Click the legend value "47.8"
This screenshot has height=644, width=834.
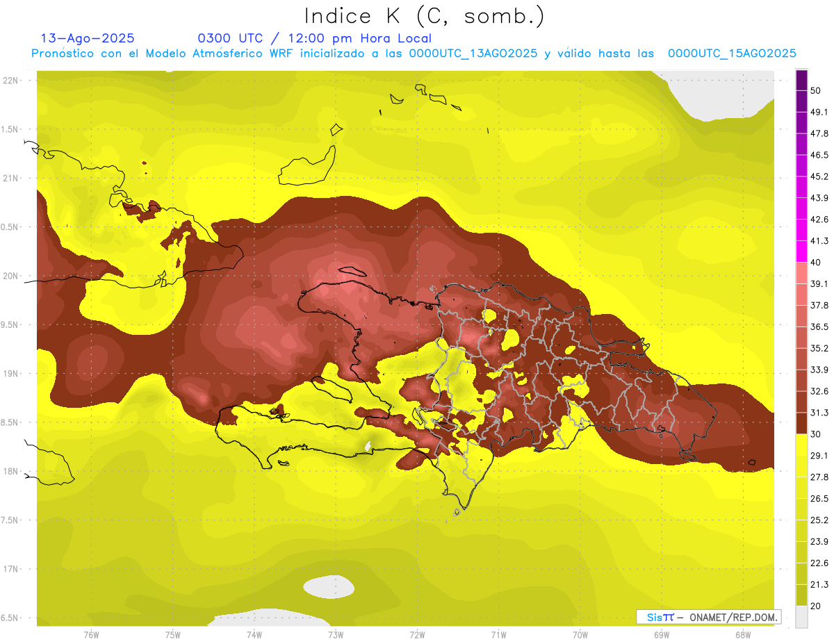(819, 133)
